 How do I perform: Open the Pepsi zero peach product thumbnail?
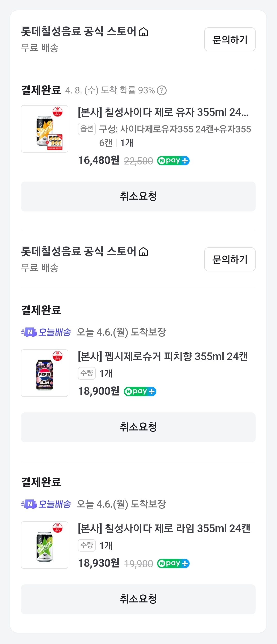(45, 373)
